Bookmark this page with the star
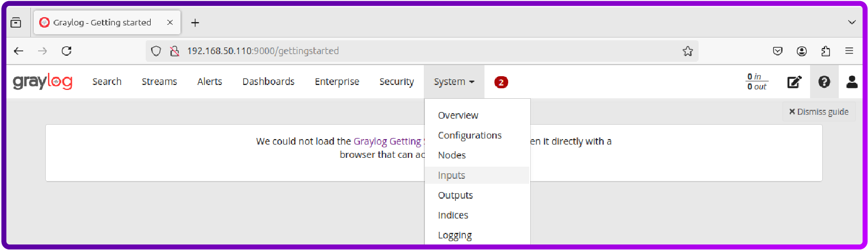Image resolution: width=868 pixels, height=250 pixels. click(x=688, y=51)
